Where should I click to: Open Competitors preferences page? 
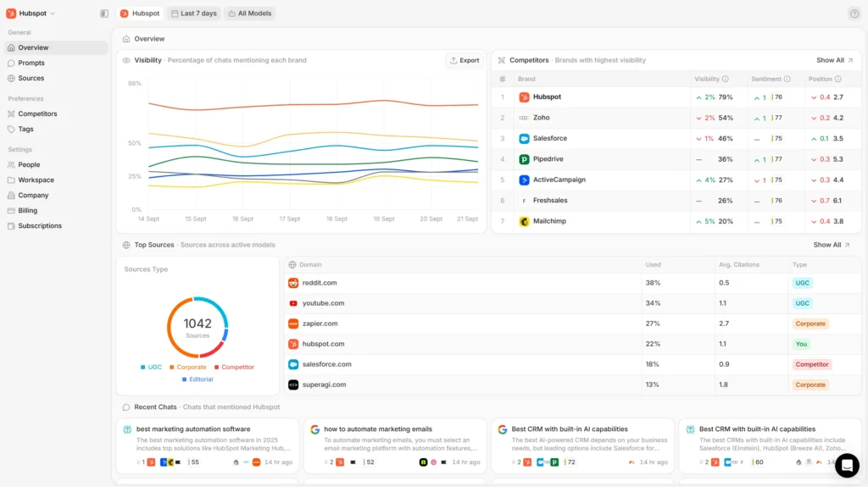(55, 113)
